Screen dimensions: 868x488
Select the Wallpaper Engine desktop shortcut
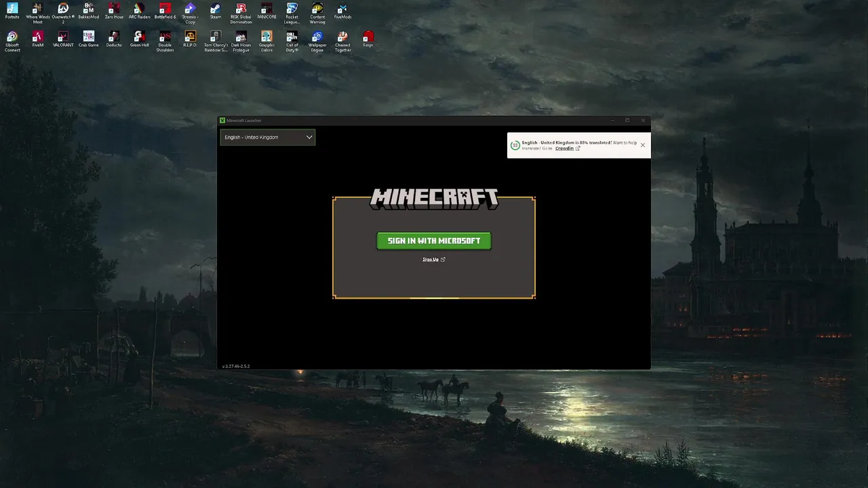(317, 41)
